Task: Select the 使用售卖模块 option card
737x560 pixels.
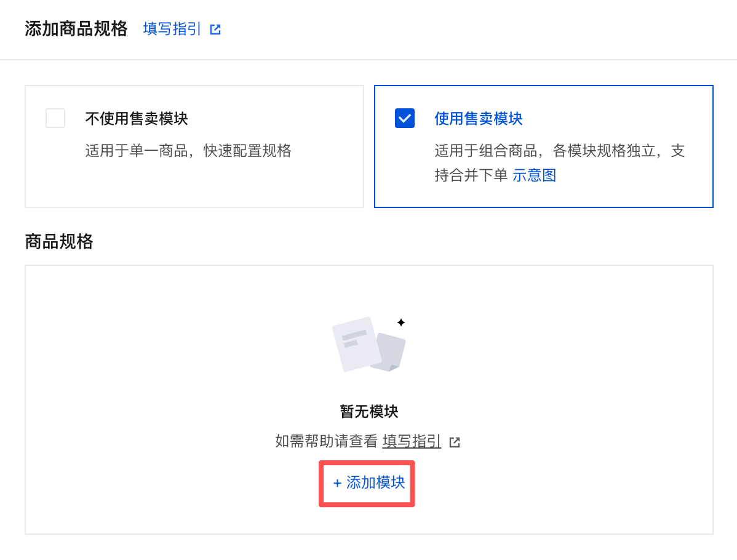Action: (544, 146)
